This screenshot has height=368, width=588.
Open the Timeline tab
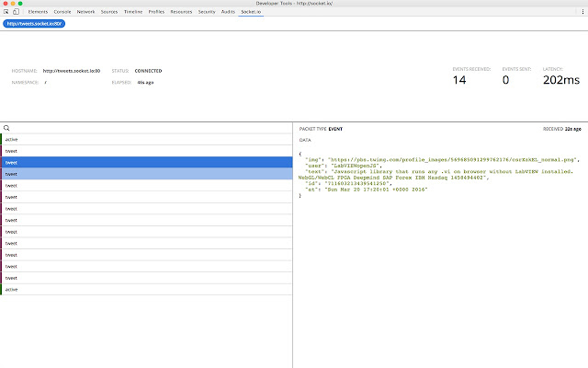(x=133, y=12)
